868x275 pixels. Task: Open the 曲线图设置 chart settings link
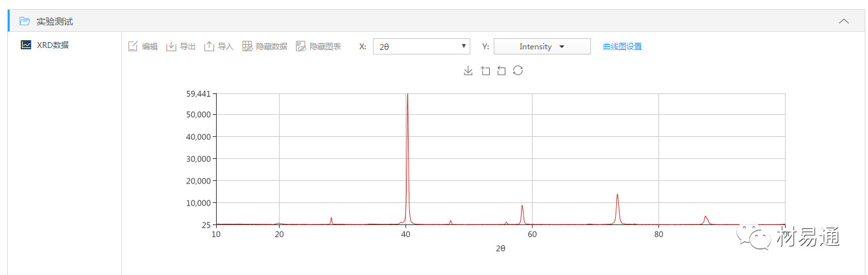[622, 47]
